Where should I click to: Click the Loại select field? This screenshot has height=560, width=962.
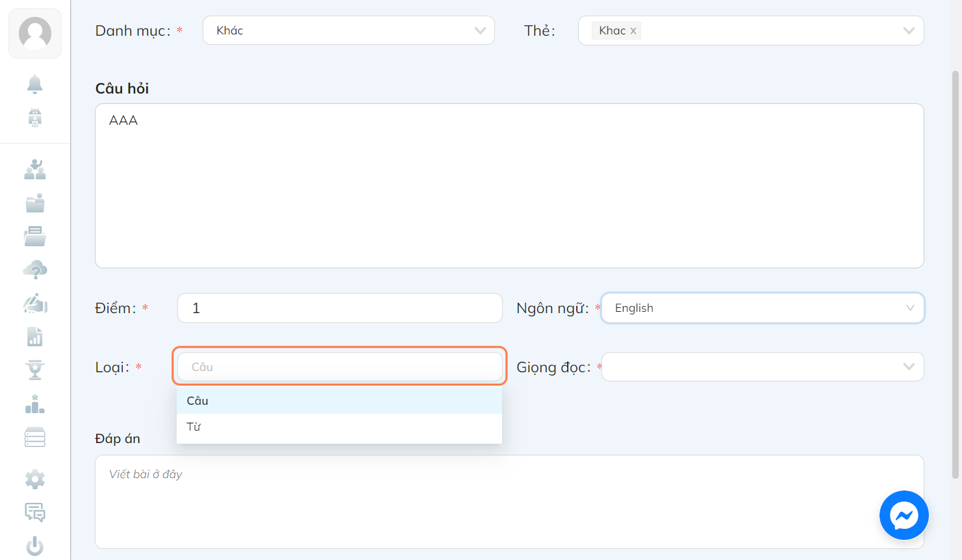340,367
